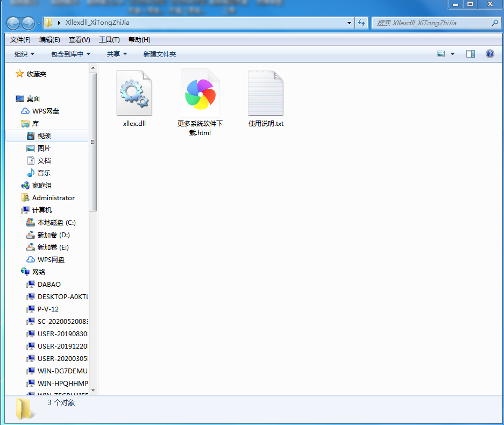Image resolution: width=504 pixels, height=425 pixels.
Task: Click navigation pane scroll up arrow
Action: tap(93, 68)
